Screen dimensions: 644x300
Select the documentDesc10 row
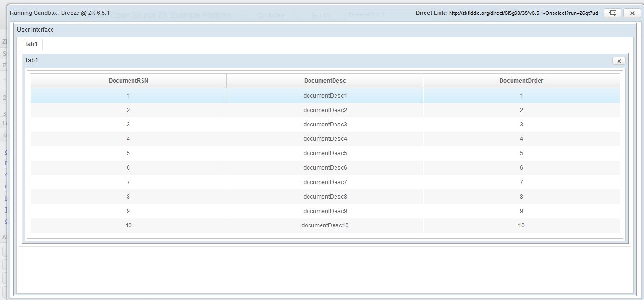324,225
